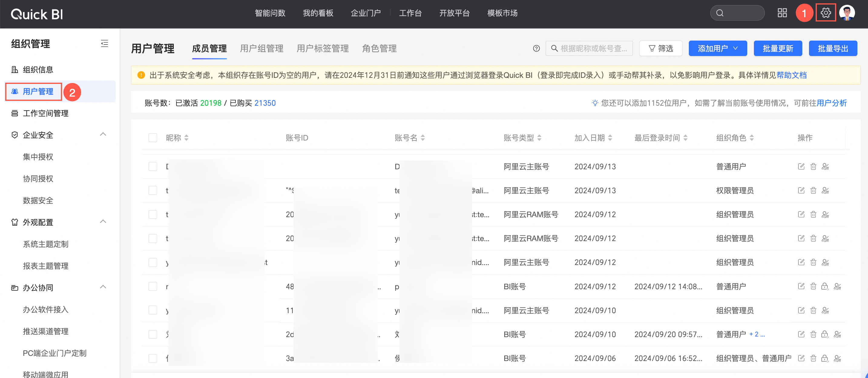Sort by 昵称 column arrows
This screenshot has height=378, width=868.
tap(186, 138)
